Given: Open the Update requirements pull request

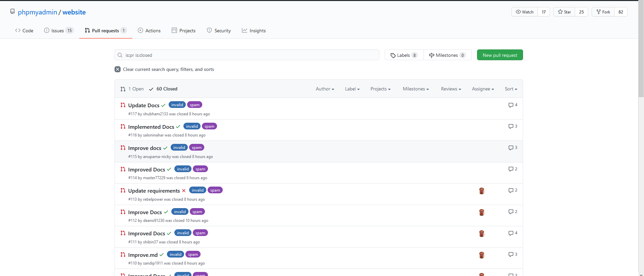Looking at the screenshot, I should 154,191.
